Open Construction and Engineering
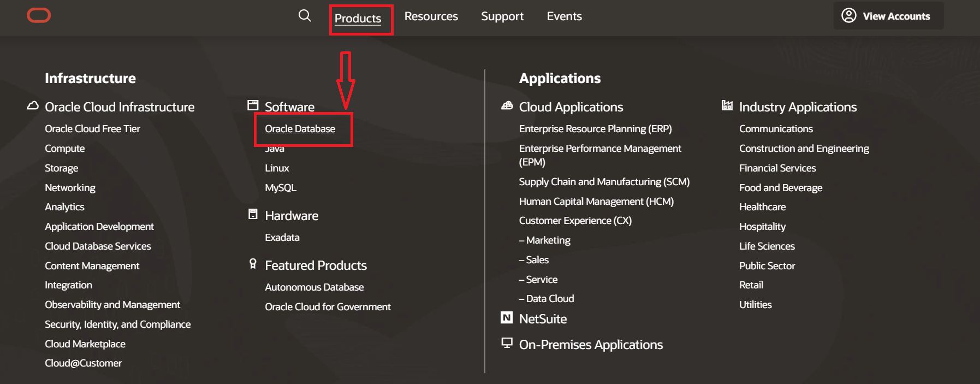This screenshot has height=384, width=980. point(804,149)
